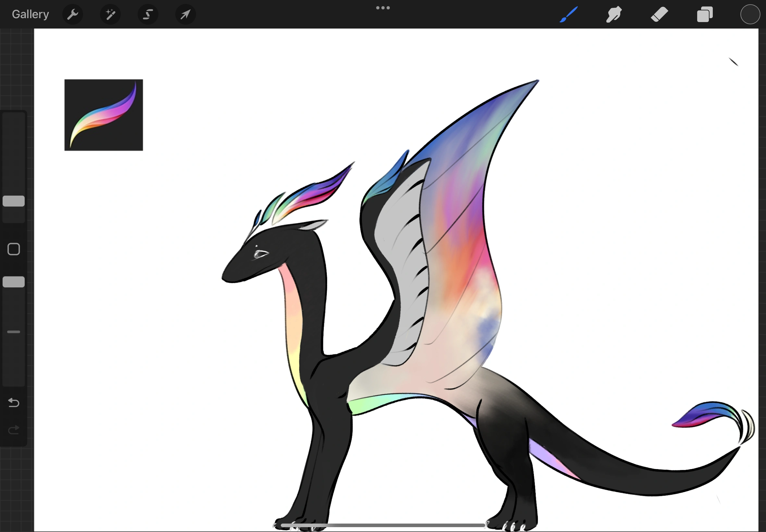Screen dimensions: 766x532
Task: Click the Procreate logo image on canvas
Action: tap(104, 115)
